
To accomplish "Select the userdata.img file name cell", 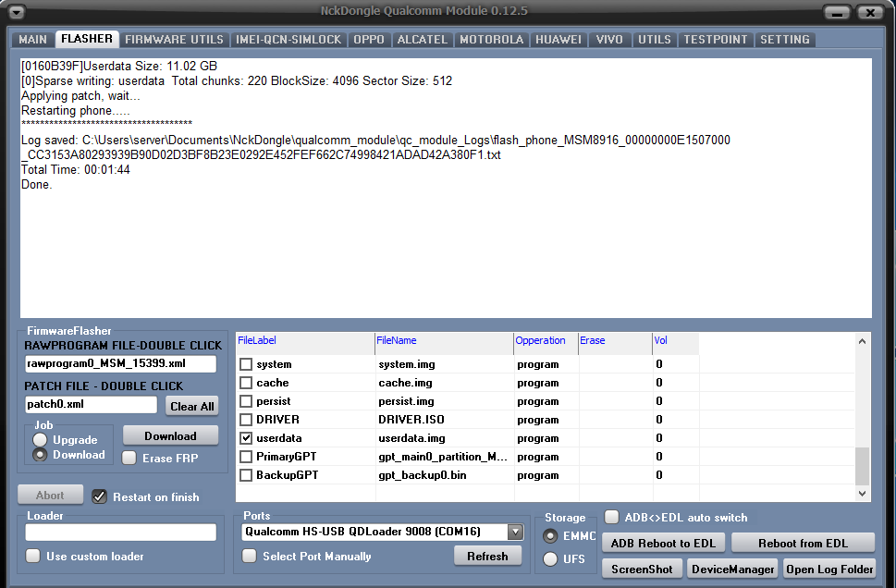I will [x=444, y=438].
